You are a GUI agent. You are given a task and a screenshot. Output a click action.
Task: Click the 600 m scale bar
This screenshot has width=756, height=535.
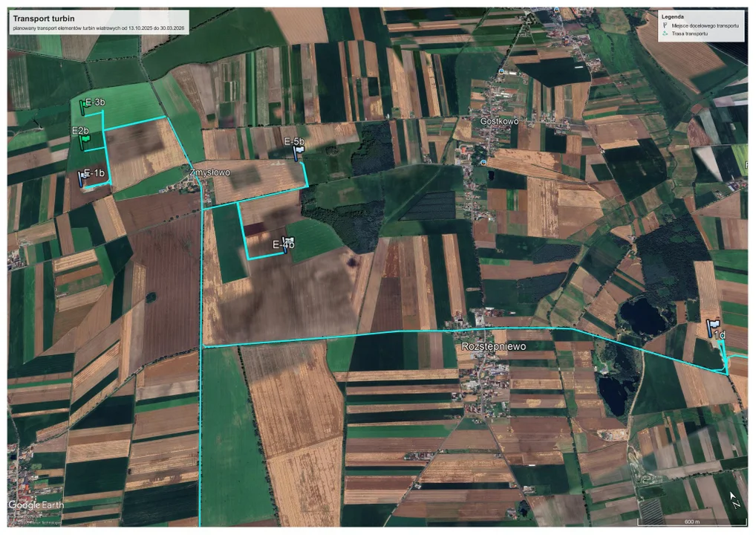(691, 519)
